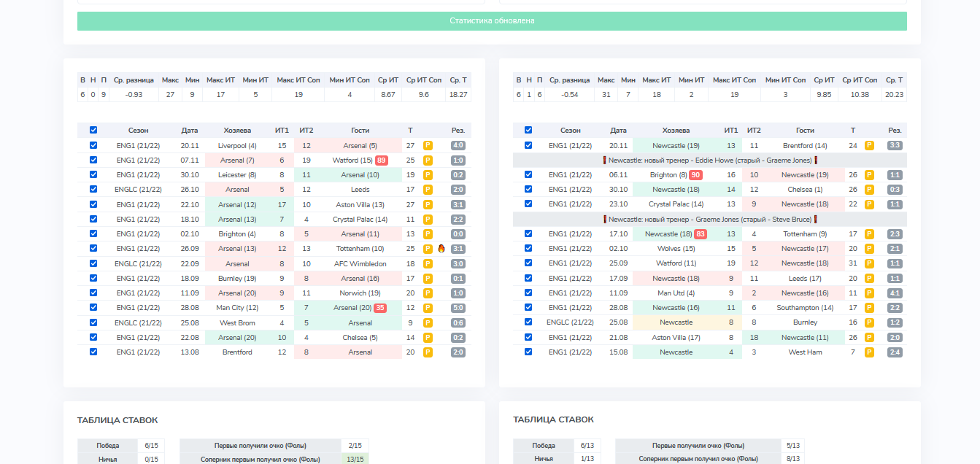The image size is (980, 464).
Task: Click the Рез. column header in the Newcastle table
Action: point(895,131)
